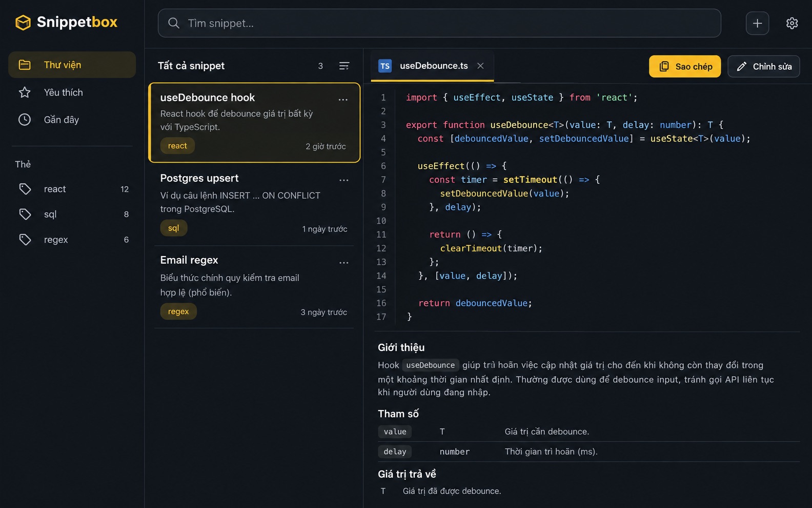Click the clock icon for Gần đây

point(25,120)
